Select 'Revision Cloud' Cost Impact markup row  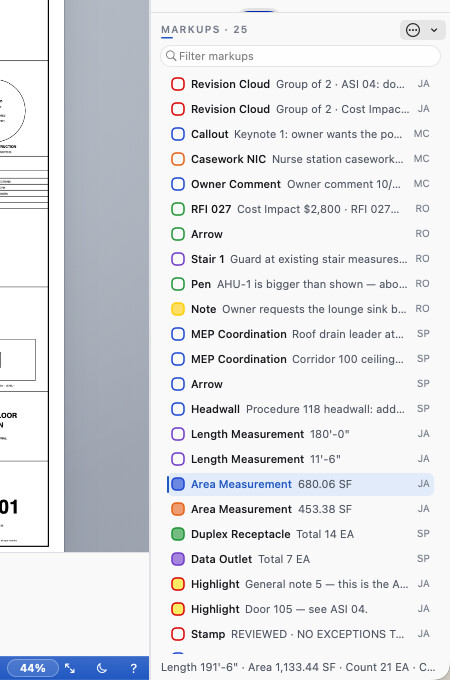(x=300, y=109)
